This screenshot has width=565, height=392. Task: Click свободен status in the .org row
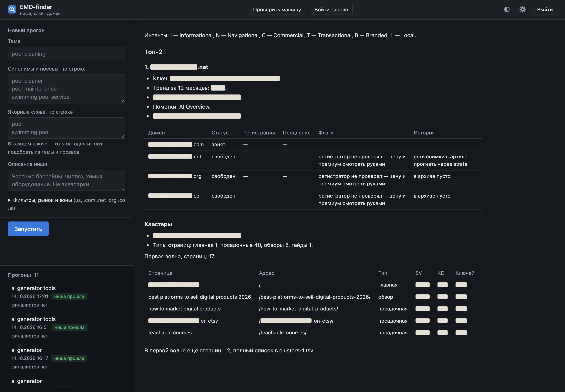(223, 176)
